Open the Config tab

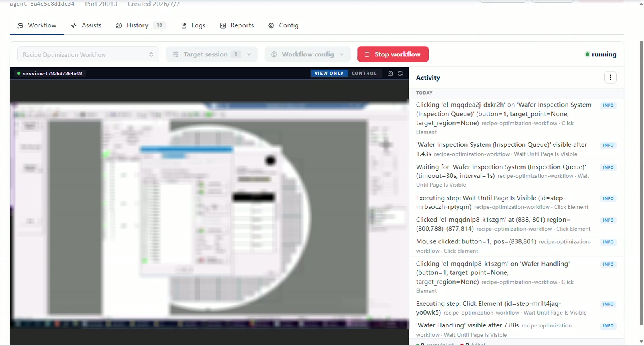[283, 25]
